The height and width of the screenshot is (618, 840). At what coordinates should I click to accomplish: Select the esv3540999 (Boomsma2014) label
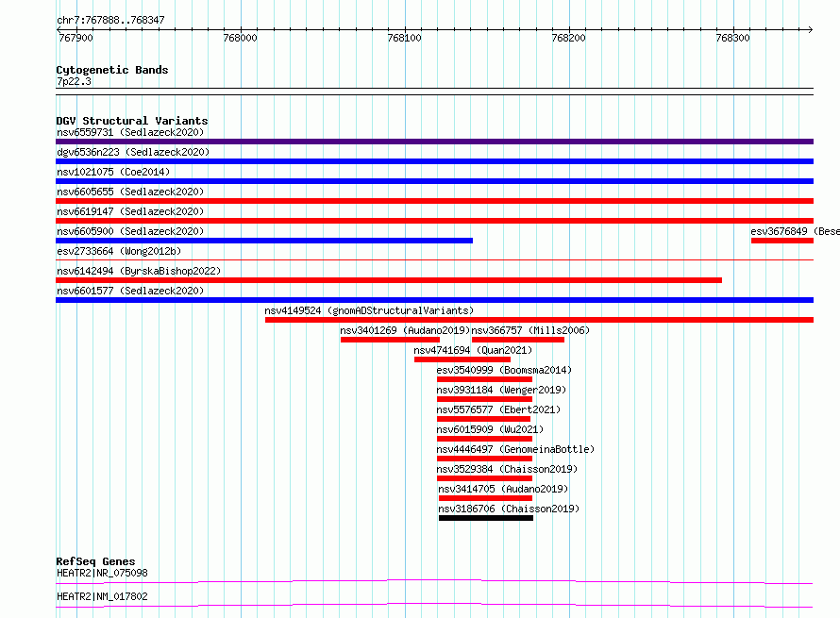pyautogui.click(x=504, y=370)
